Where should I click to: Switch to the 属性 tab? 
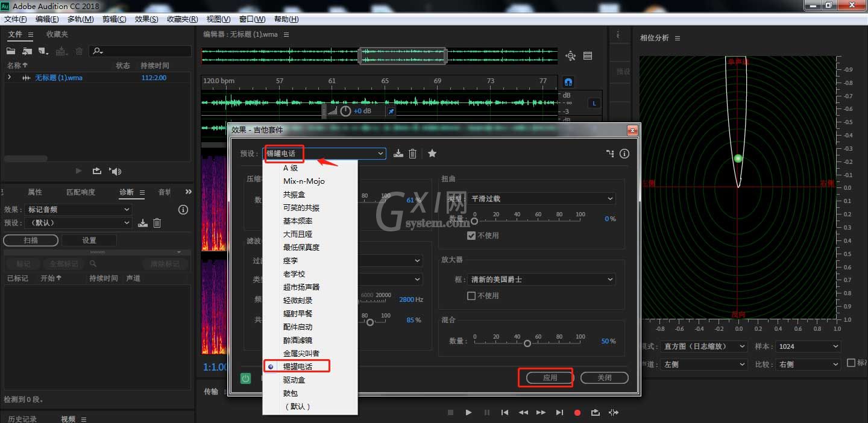pyautogui.click(x=35, y=192)
